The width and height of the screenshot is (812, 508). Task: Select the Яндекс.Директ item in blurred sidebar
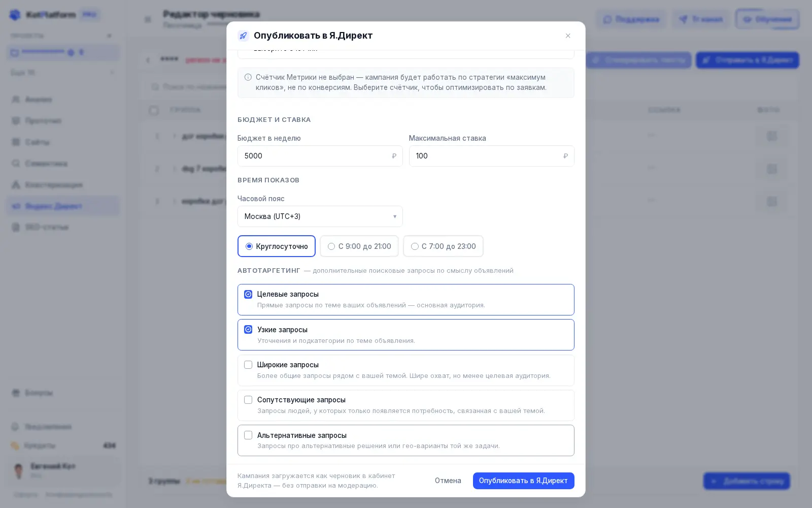tap(63, 206)
